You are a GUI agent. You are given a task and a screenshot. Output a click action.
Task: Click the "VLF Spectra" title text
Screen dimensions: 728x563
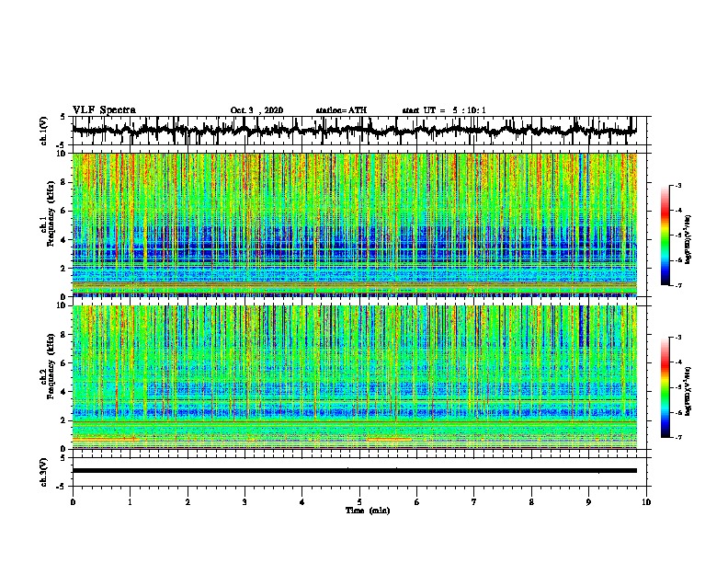(104, 110)
